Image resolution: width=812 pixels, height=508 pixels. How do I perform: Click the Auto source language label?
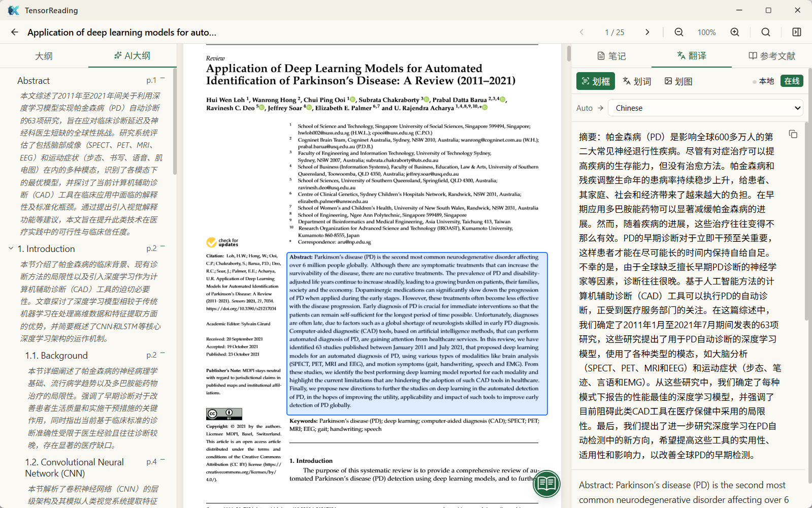pos(584,108)
